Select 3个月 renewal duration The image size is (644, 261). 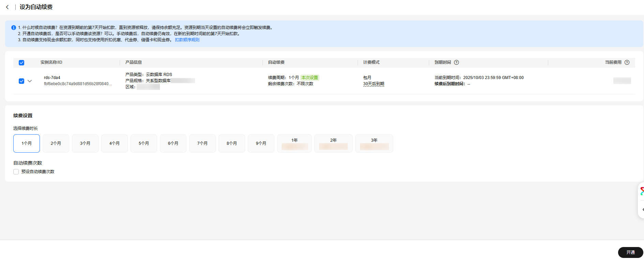point(85,143)
